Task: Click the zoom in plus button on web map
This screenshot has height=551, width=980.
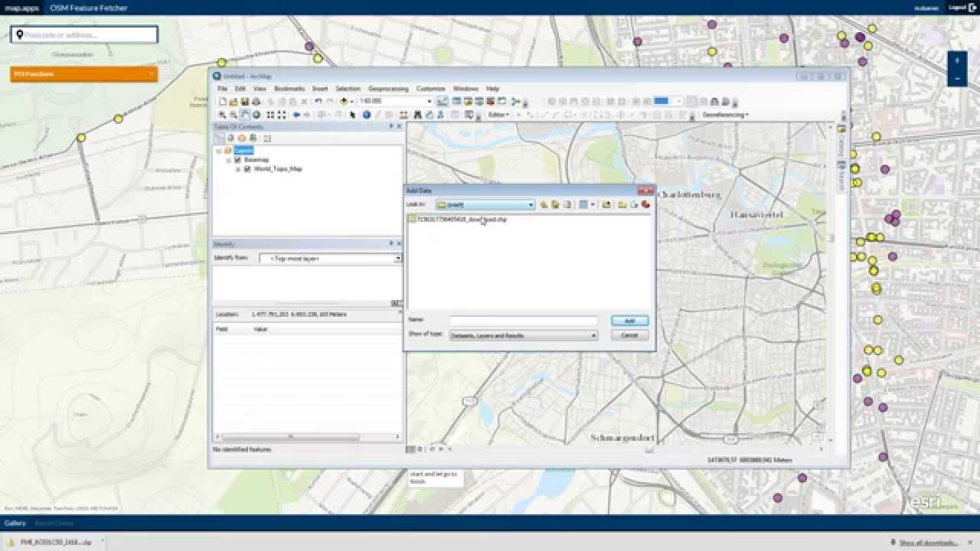Action: (x=957, y=60)
